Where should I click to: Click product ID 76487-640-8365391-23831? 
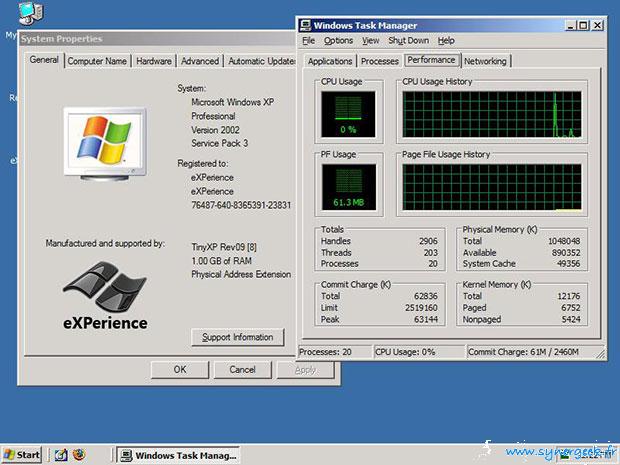click(241, 205)
